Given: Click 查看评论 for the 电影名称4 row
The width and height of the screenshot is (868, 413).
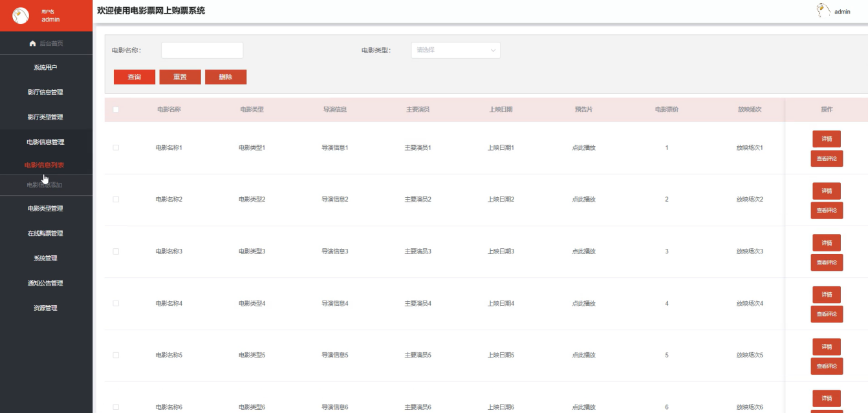Looking at the screenshot, I should pos(827,314).
